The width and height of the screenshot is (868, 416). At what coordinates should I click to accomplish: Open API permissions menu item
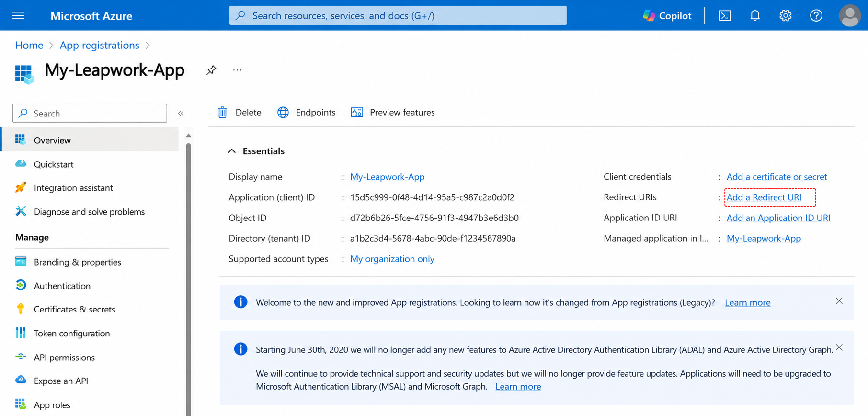coord(64,358)
